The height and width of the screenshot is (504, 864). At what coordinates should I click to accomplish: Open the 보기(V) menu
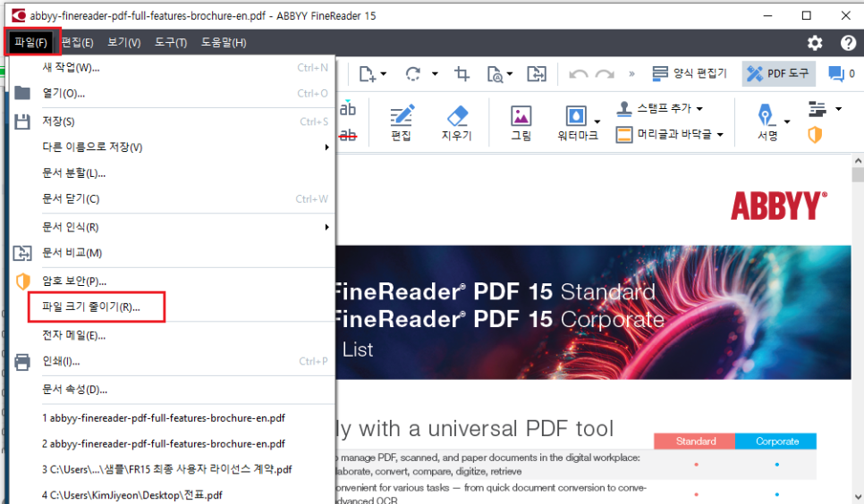[x=124, y=42]
